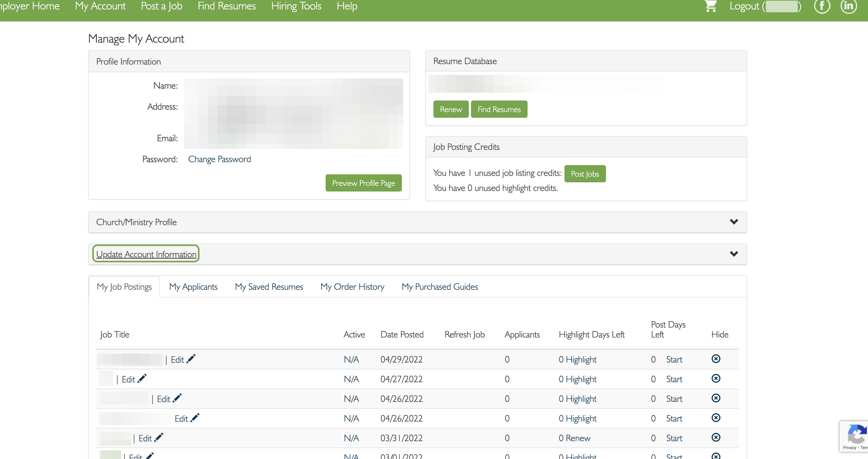The height and width of the screenshot is (459, 868).
Task: Click Highlight link for 04/27/2022 job
Action: [x=581, y=379]
